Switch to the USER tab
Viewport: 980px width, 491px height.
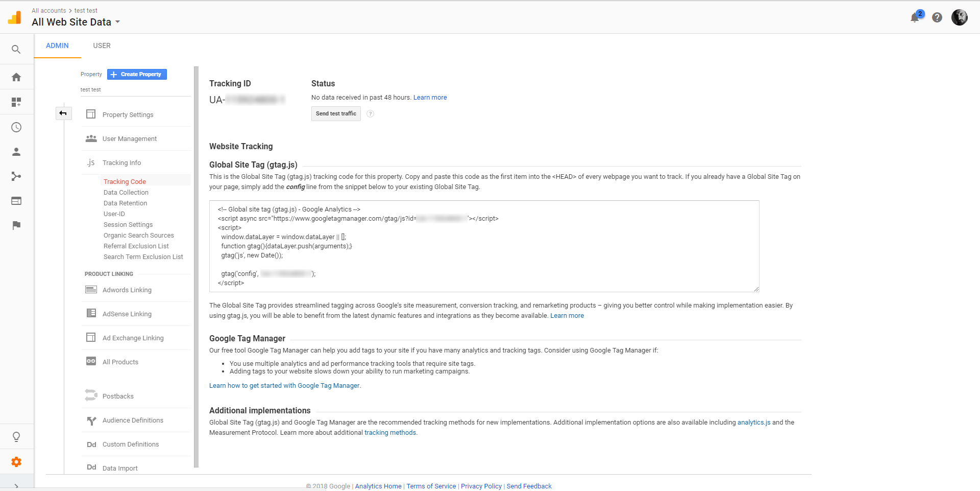[102, 45]
